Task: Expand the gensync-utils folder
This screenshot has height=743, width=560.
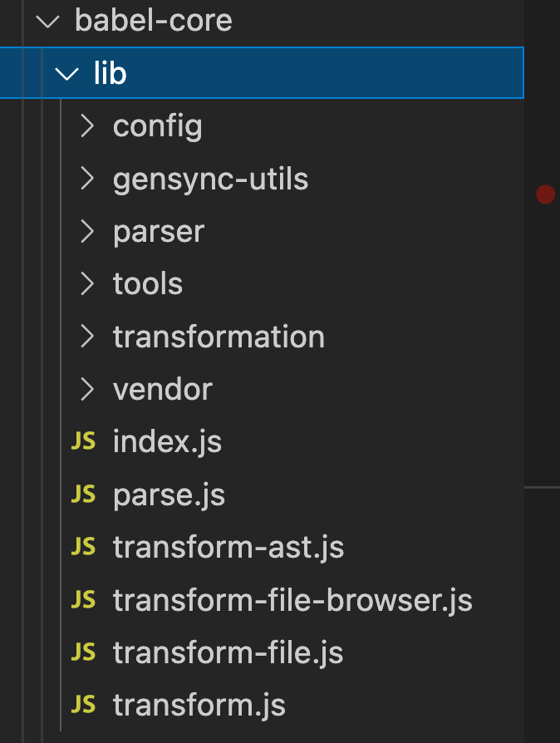Action: pyautogui.click(x=209, y=179)
